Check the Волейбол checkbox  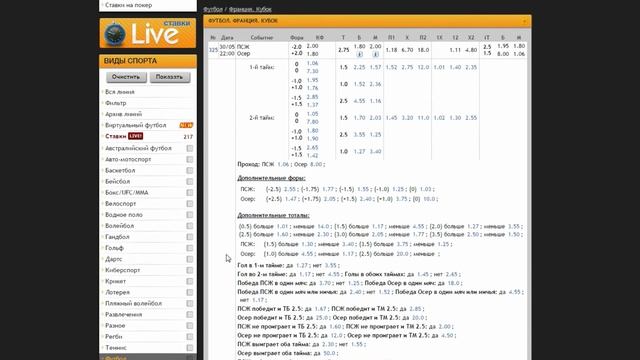[190, 226]
